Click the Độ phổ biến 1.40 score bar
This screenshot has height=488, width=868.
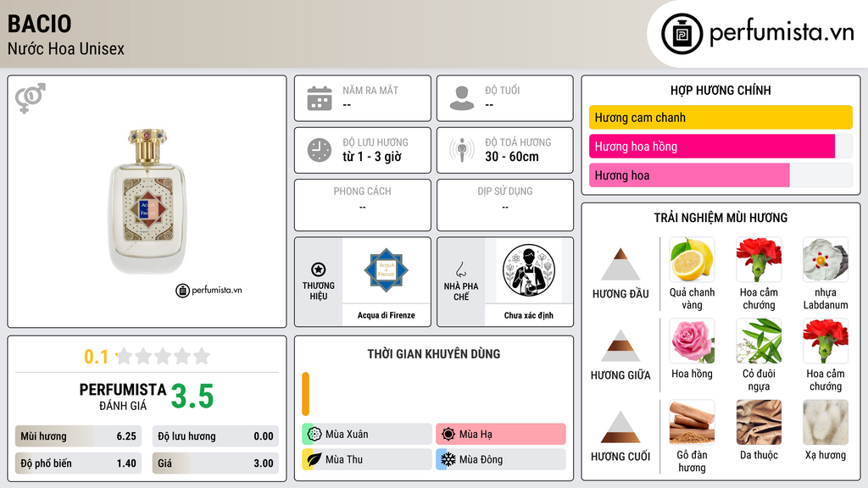[x=78, y=463]
